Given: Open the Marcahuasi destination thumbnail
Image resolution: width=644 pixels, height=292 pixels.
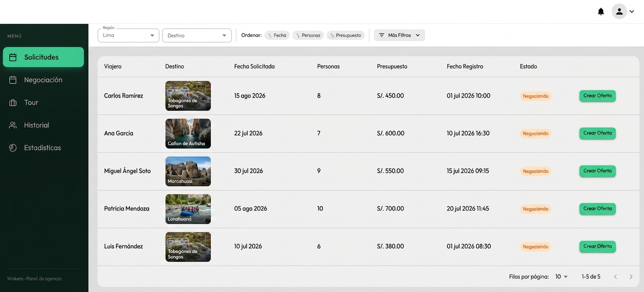Looking at the screenshot, I should click(188, 171).
